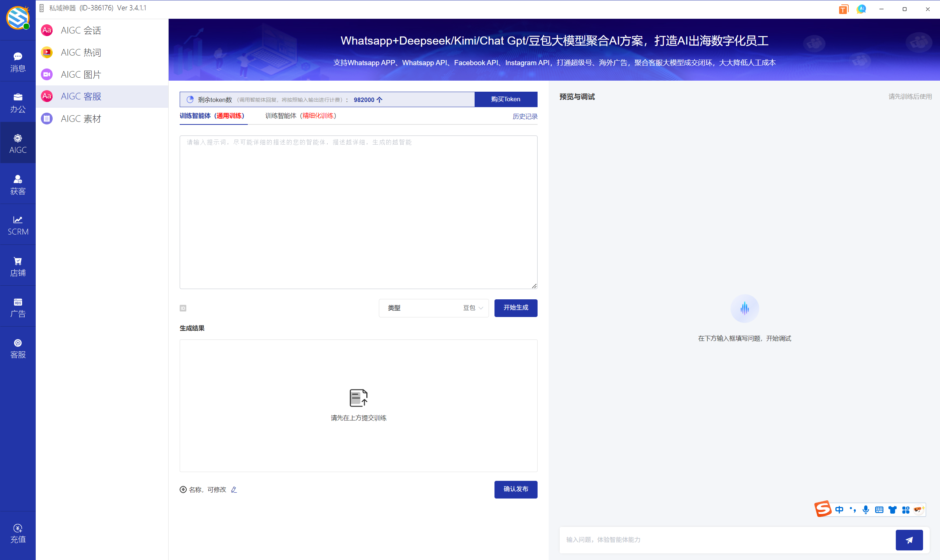
Task: Click the AI chat icon in title bar
Action: point(862,9)
